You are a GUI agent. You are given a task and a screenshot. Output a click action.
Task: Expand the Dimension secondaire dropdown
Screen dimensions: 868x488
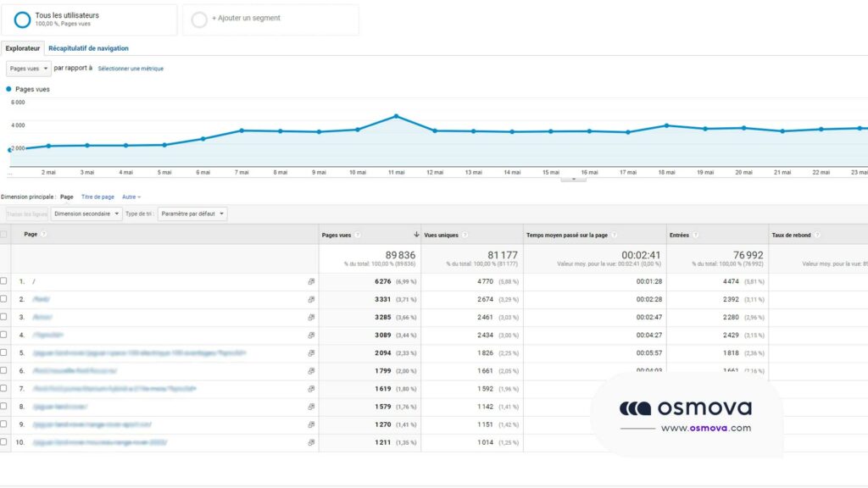pos(86,214)
